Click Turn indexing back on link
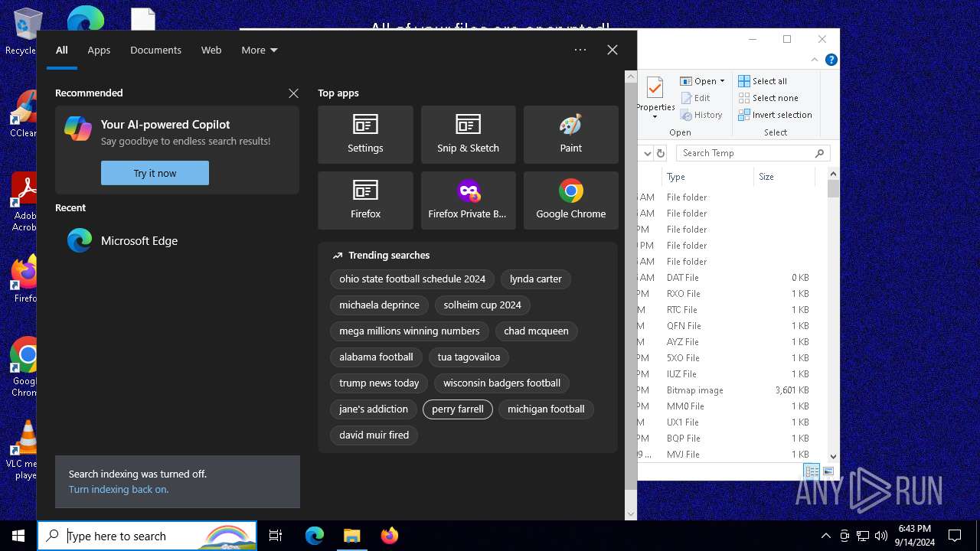The image size is (980, 551). pyautogui.click(x=119, y=489)
